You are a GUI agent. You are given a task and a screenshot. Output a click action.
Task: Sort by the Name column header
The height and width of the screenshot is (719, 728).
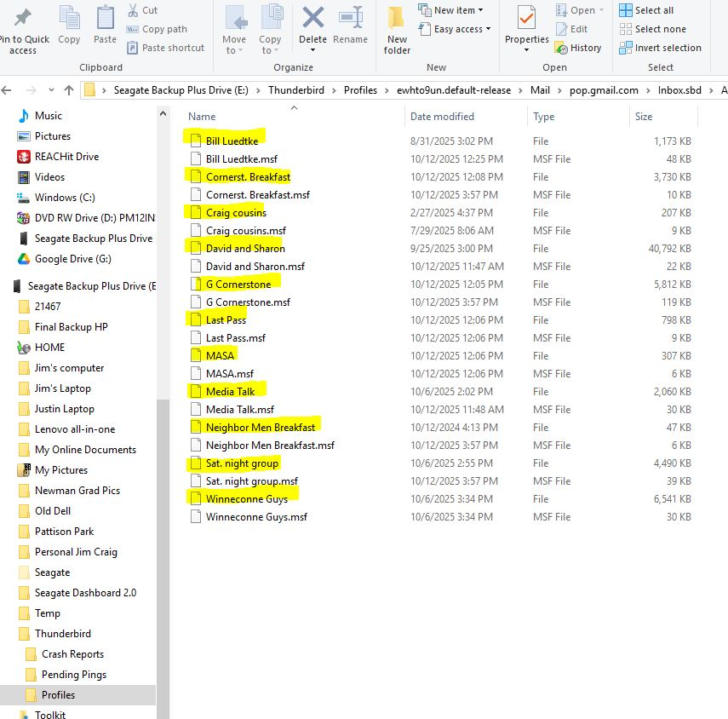point(202,117)
